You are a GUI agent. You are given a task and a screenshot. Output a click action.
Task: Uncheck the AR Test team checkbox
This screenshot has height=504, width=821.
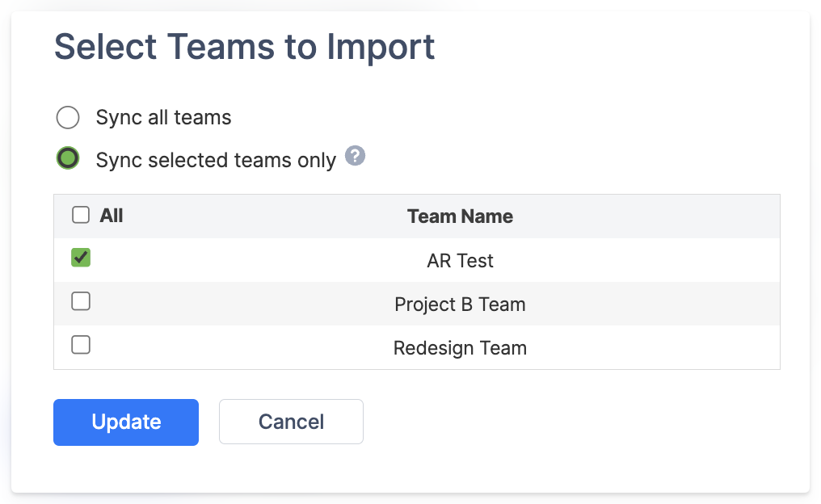(81, 258)
